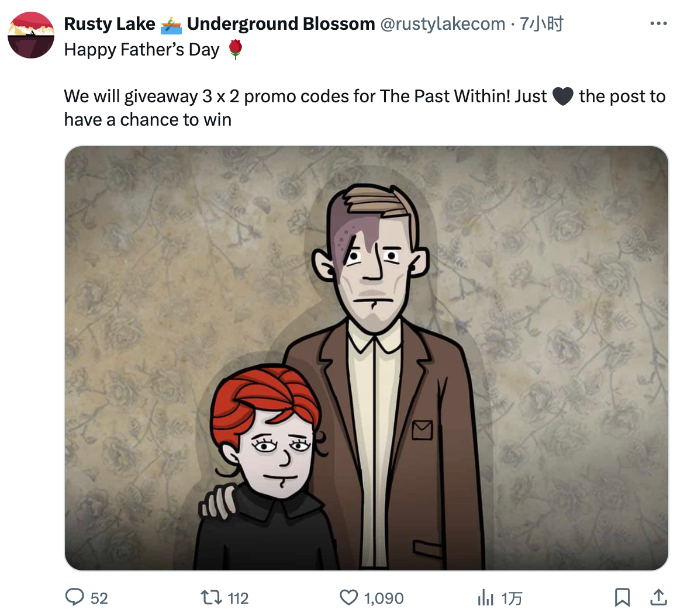Screen dimensions: 677x616
Task: Bookmark this post
Action: click(621, 597)
